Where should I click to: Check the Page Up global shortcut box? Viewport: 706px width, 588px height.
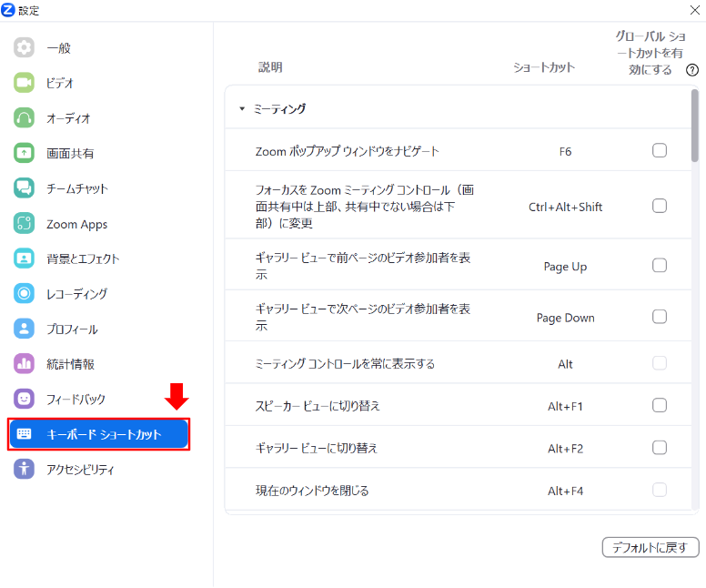tap(660, 266)
